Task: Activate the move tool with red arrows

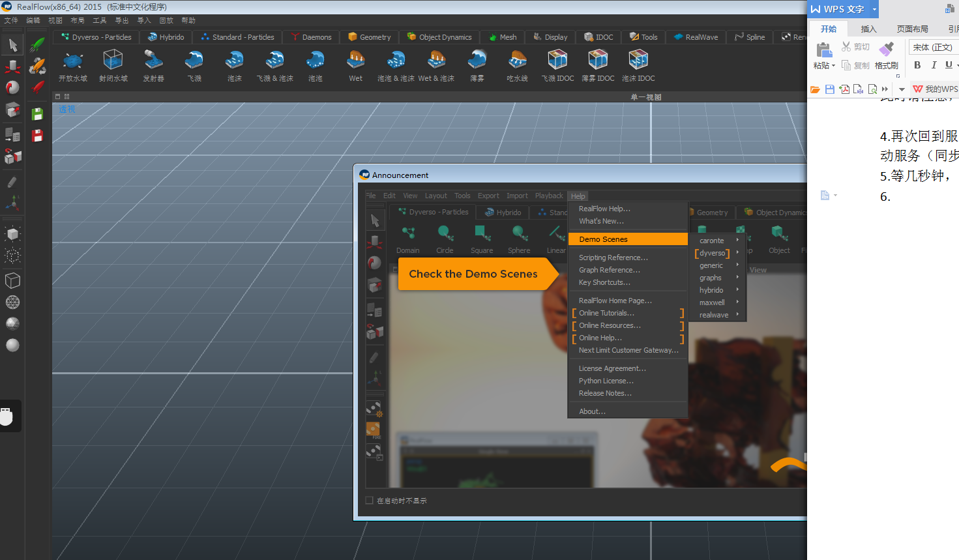Action: 12,66
